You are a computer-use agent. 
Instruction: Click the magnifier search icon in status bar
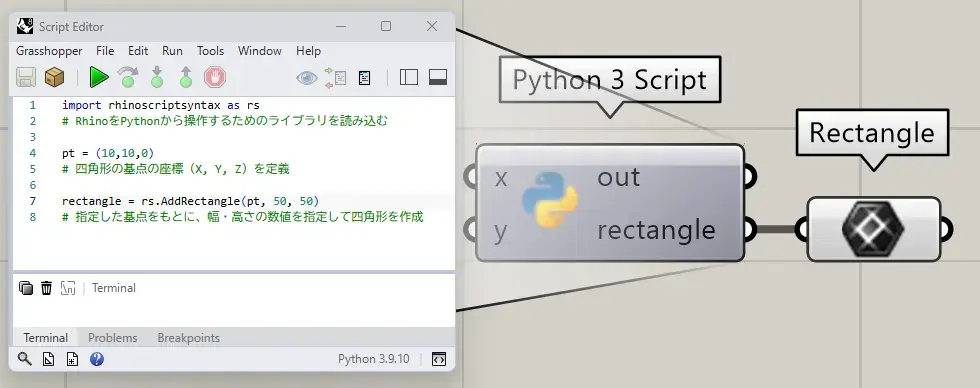click(x=24, y=359)
